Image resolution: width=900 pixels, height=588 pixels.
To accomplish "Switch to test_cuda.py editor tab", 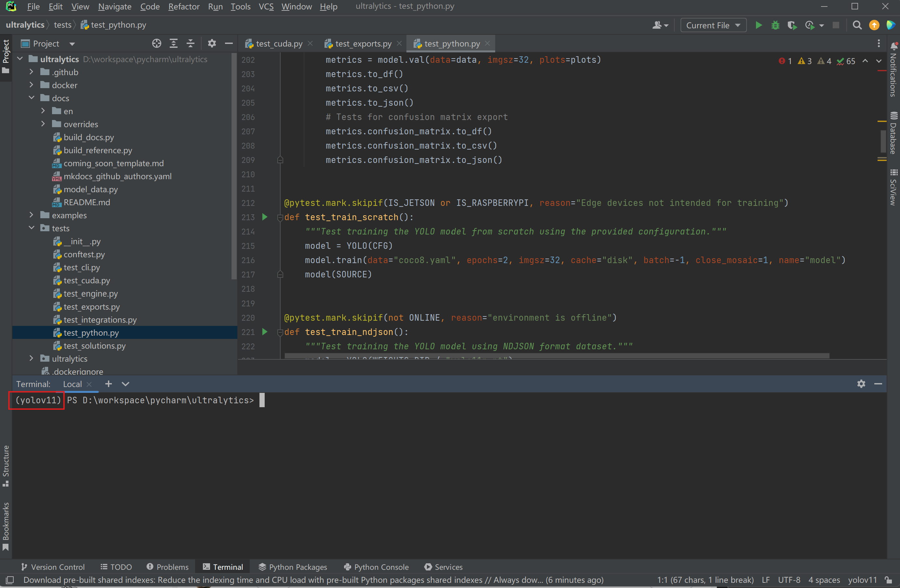I will tap(279, 44).
